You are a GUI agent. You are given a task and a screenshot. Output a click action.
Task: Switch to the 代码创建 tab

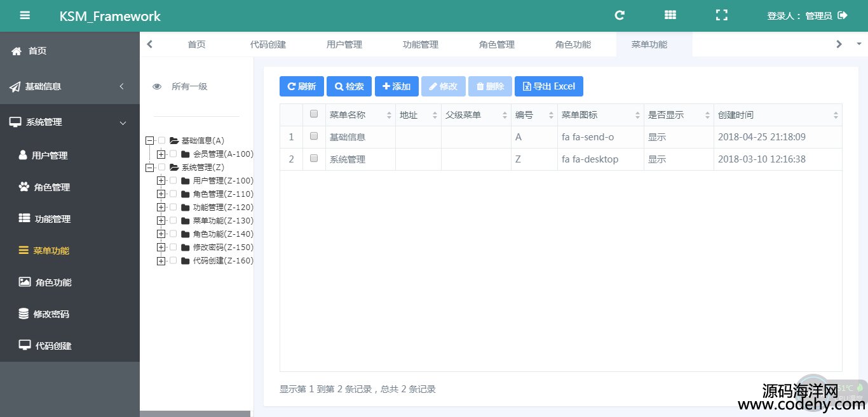[268, 44]
